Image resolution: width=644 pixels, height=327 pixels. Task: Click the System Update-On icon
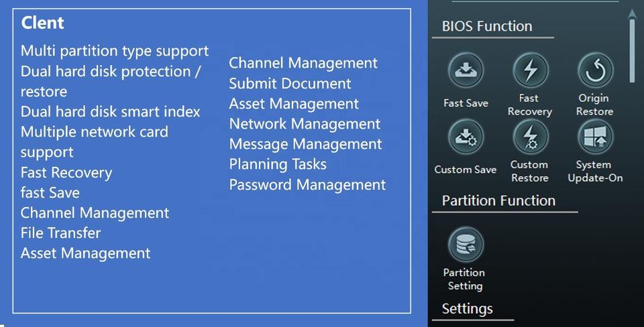pos(595,137)
